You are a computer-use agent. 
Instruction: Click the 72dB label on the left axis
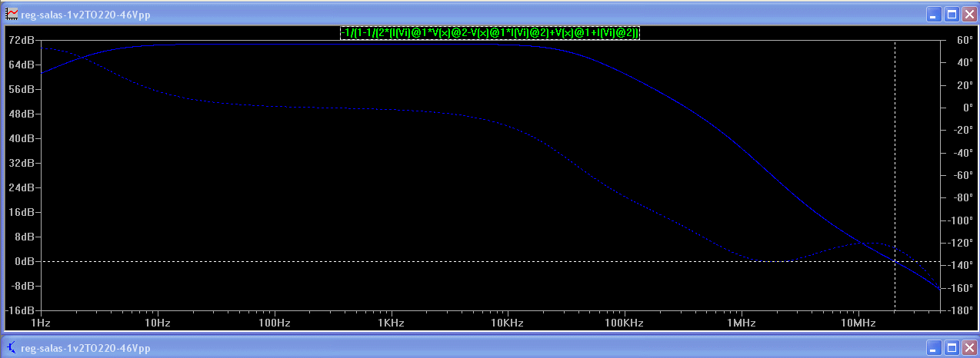22,40
